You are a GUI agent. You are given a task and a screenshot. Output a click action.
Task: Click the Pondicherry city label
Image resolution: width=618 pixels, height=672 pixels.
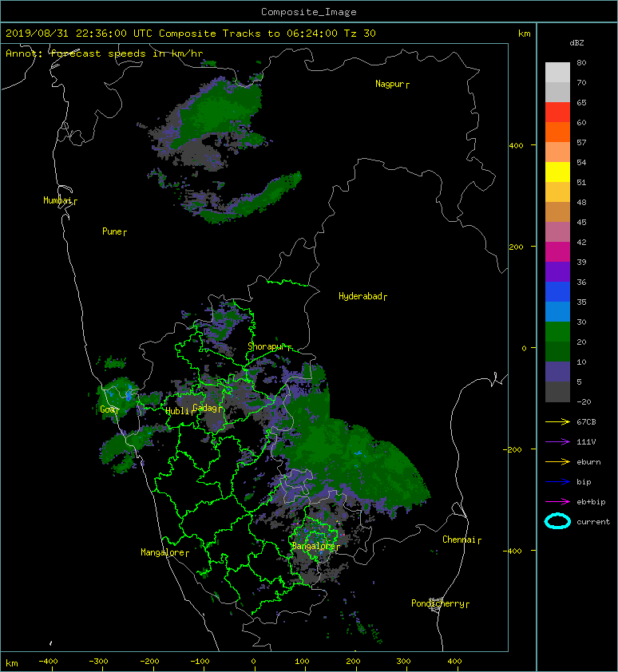pos(438,603)
